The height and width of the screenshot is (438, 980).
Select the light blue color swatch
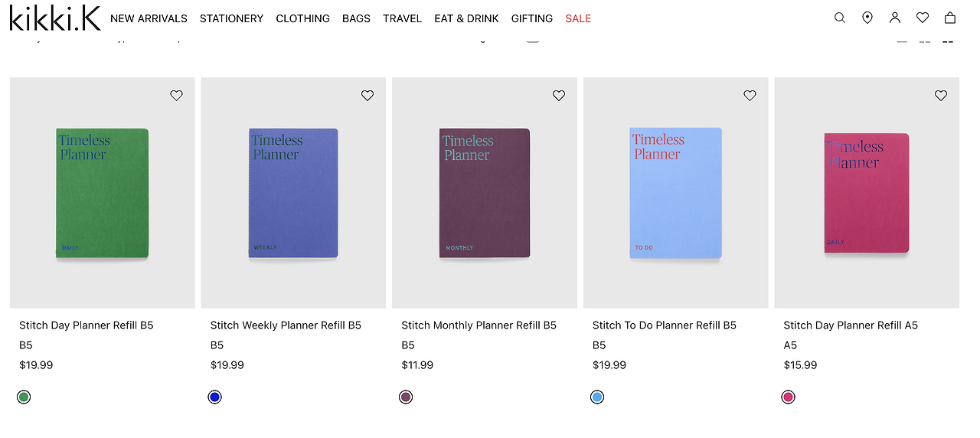597,397
